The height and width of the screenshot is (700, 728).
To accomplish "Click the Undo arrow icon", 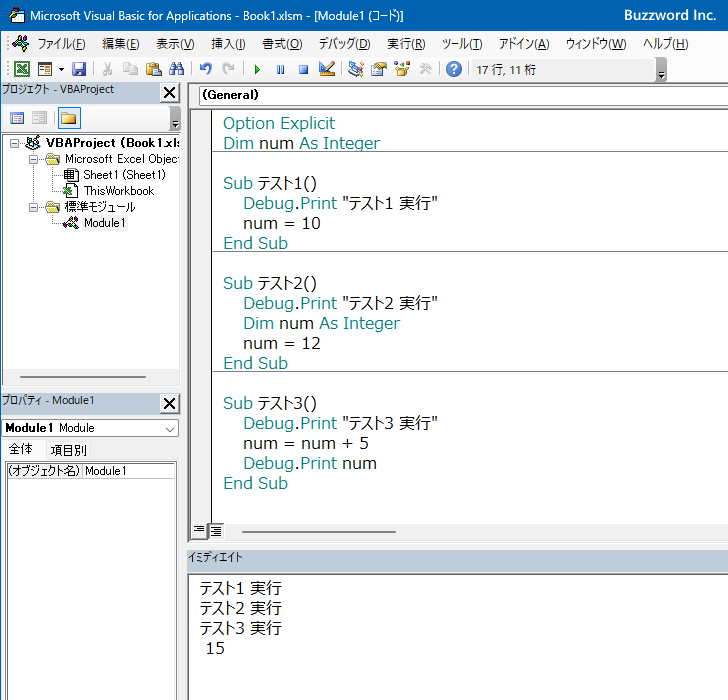I will (205, 69).
